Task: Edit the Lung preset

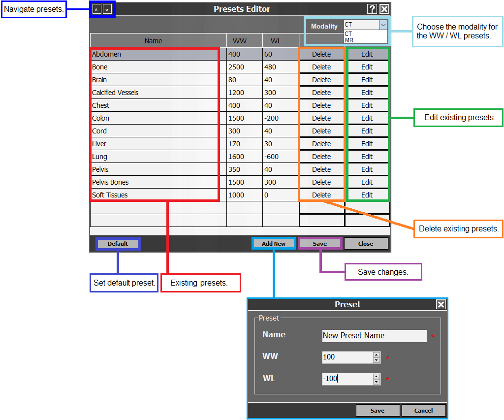Action: [x=367, y=157]
